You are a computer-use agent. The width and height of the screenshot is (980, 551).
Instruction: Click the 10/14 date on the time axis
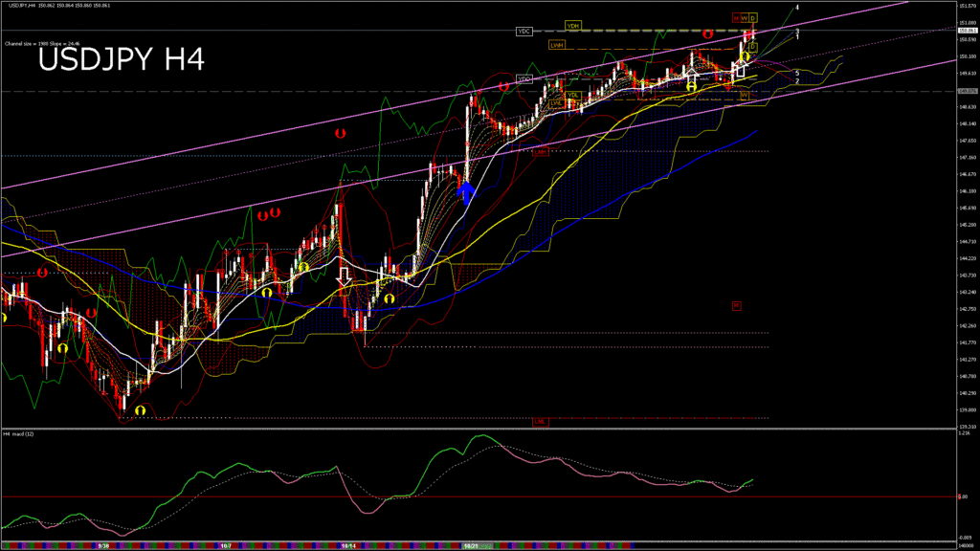point(348,546)
